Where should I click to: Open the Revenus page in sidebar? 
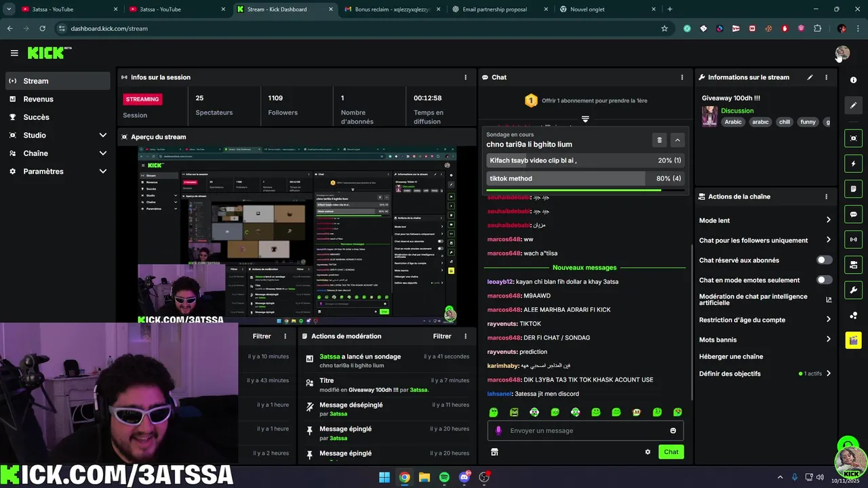click(x=57, y=99)
